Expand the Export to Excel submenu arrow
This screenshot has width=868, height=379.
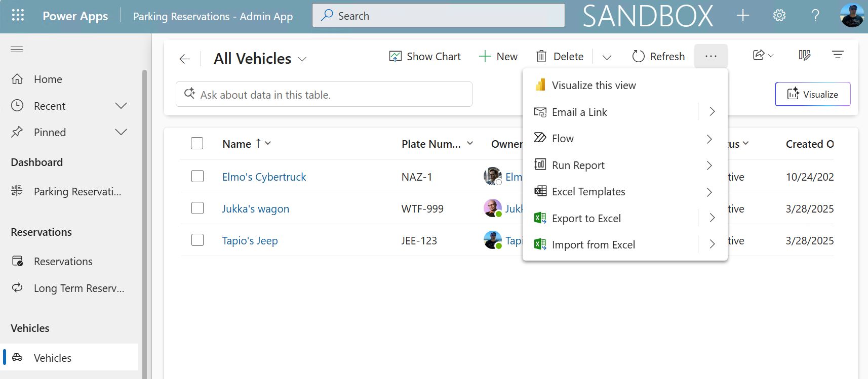pyautogui.click(x=712, y=218)
